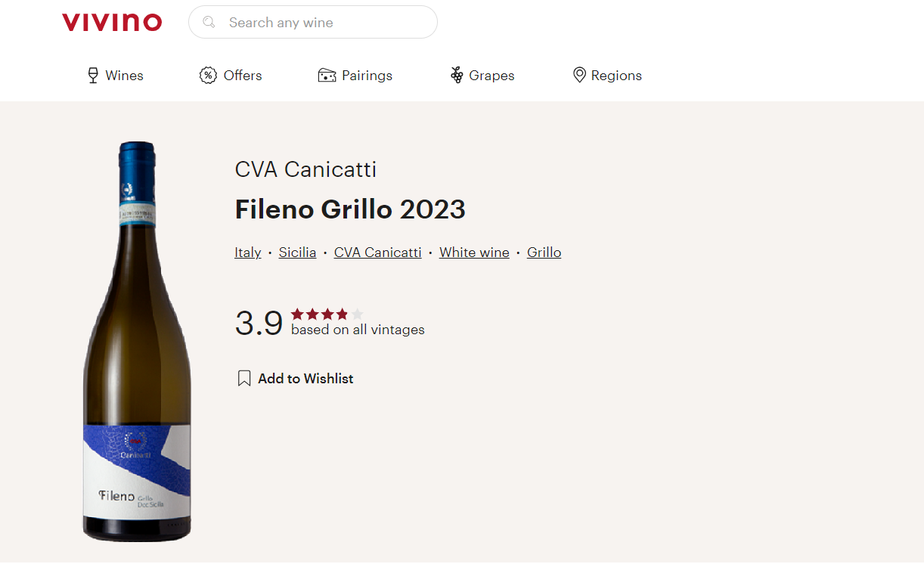Open the CVA Canicatti winery breadcrumb link
The width and height of the screenshot is (924, 564).
377,253
